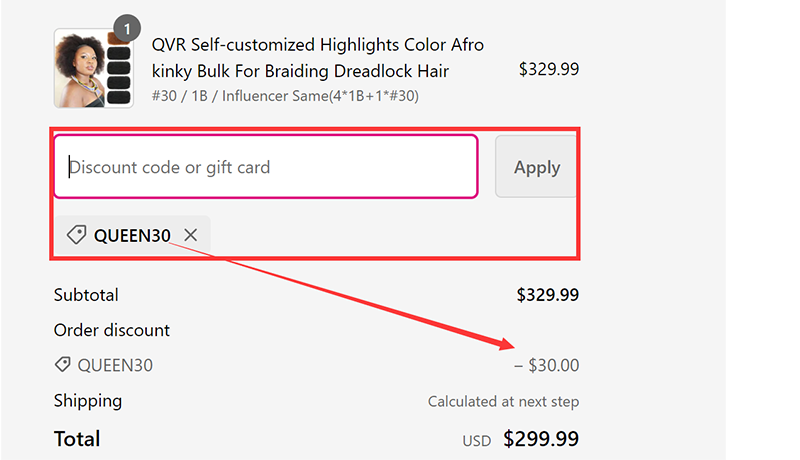Image resolution: width=800 pixels, height=460 pixels.
Task: Click the "Calculated at next step" text
Action: coord(503,402)
